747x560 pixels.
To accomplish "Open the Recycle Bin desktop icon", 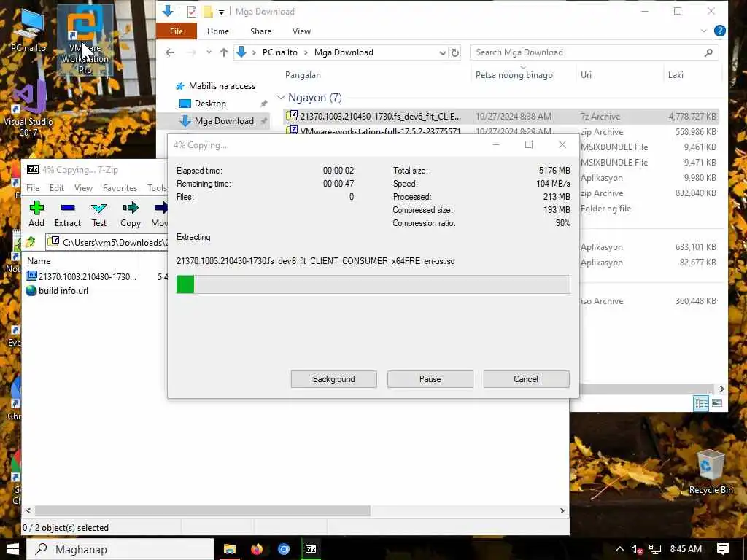I will point(711,472).
